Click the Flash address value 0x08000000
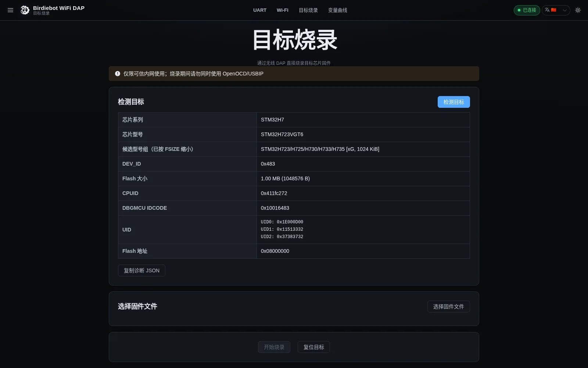 [x=275, y=251]
